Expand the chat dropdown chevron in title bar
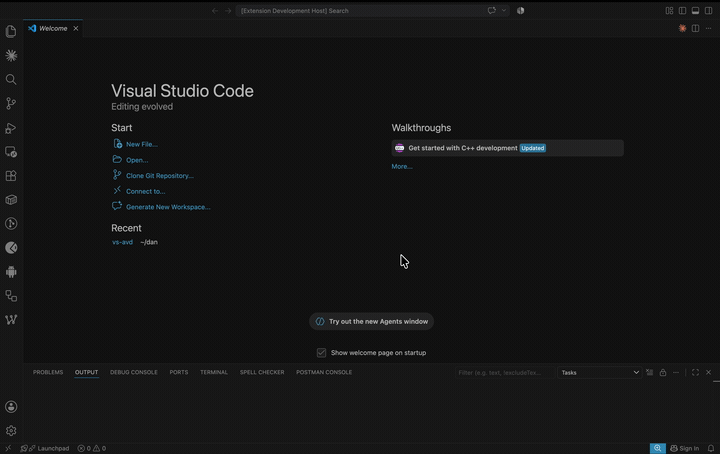 tap(504, 11)
